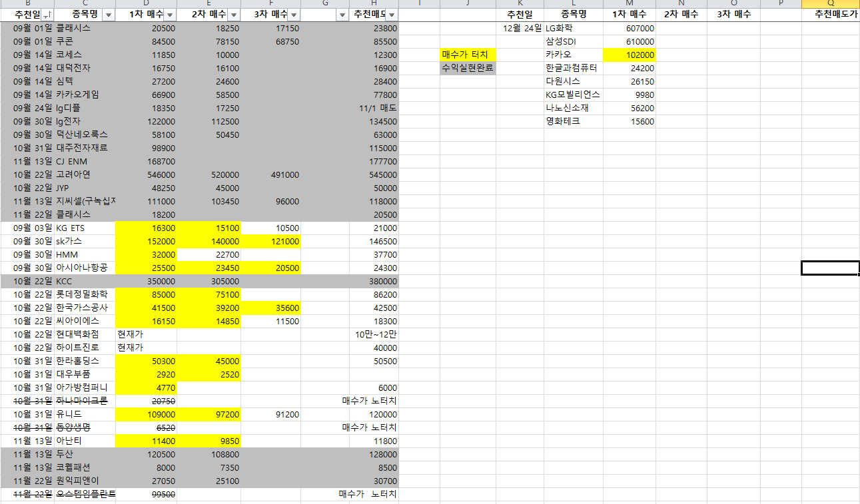Select the 두산 cell
The image size is (860, 504).
[85, 454]
